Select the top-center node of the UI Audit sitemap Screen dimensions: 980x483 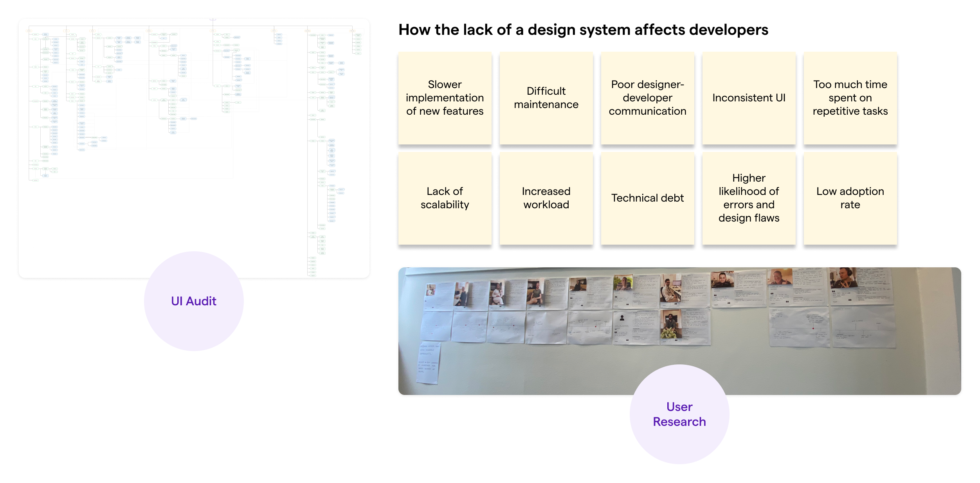coord(212,19)
